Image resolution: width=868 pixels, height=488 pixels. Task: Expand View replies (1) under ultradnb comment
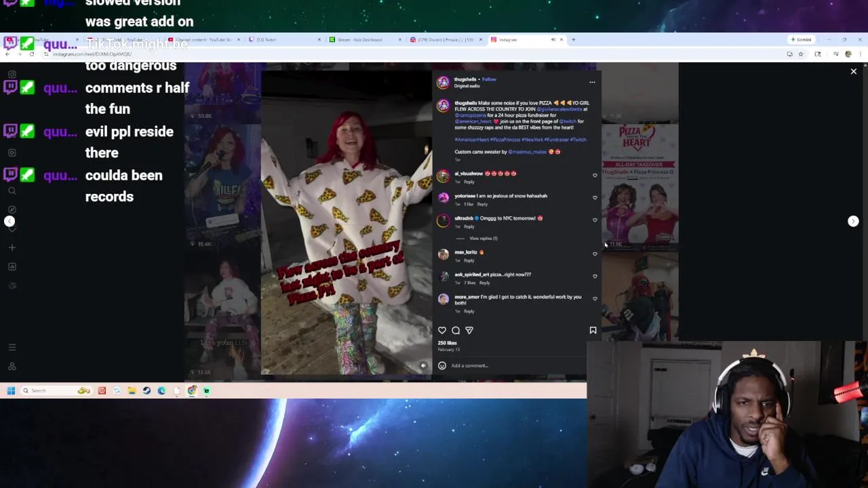pos(484,239)
